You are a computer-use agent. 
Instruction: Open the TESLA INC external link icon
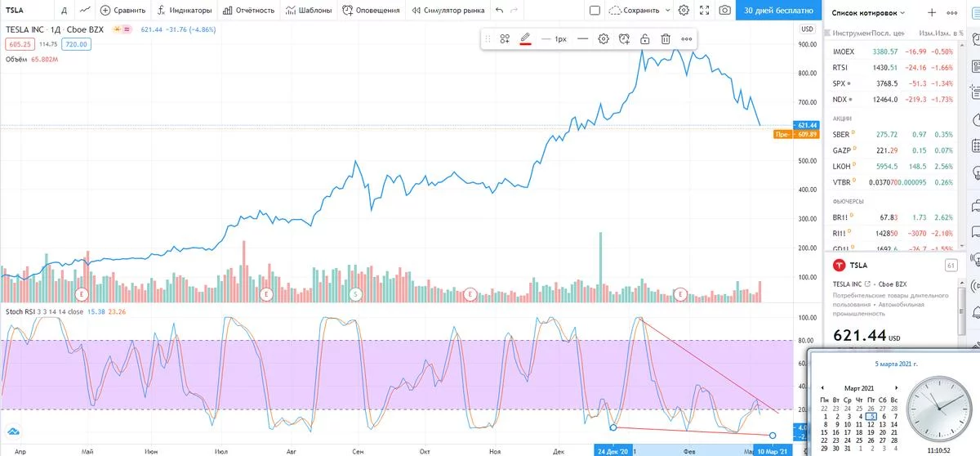coord(867,284)
